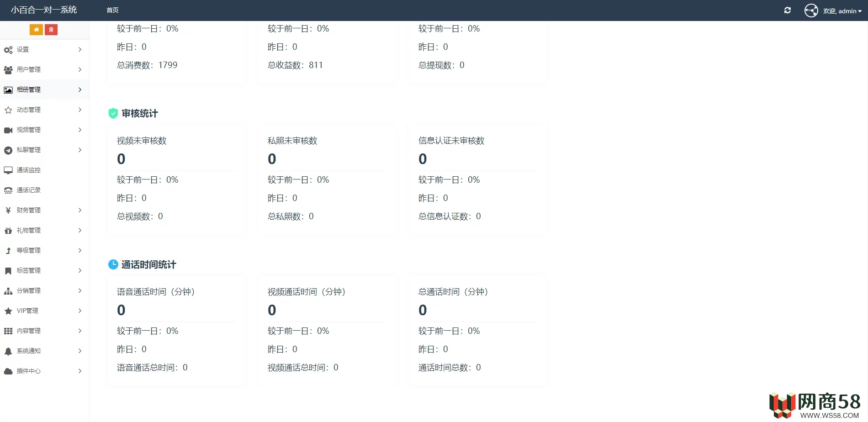Click the green shield icon by 审核统计
The height and width of the screenshot is (422, 868).
[113, 113]
